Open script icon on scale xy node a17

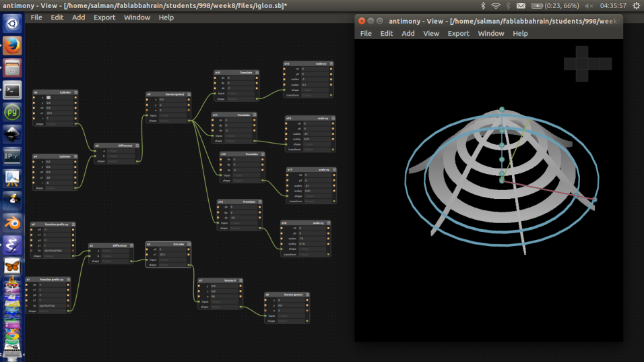(334, 169)
